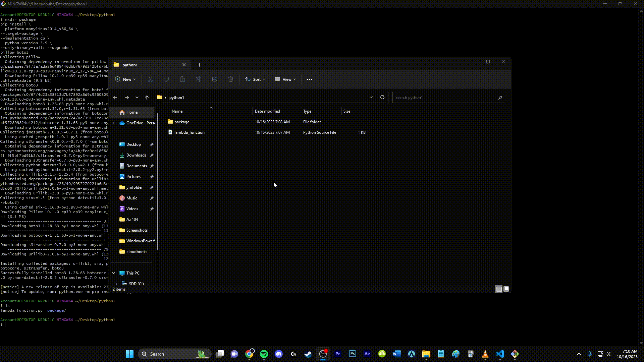
Task: Click the Share icon in toolbar
Action: (x=215, y=79)
